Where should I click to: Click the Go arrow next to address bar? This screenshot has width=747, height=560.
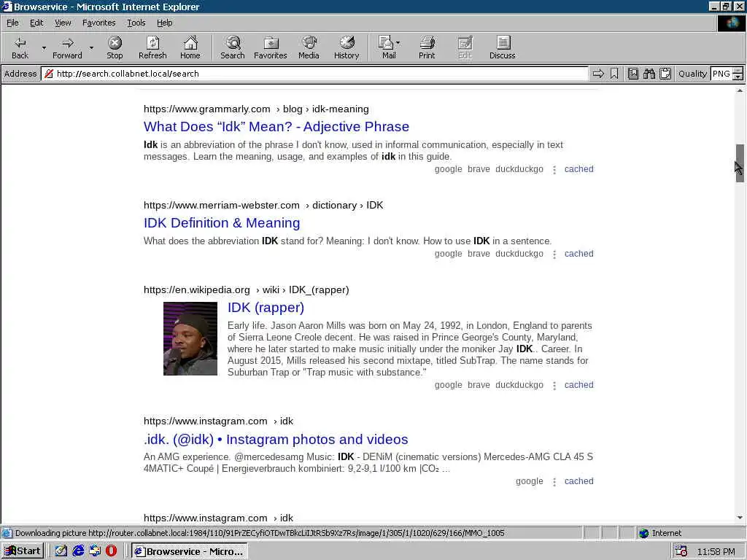[598, 74]
